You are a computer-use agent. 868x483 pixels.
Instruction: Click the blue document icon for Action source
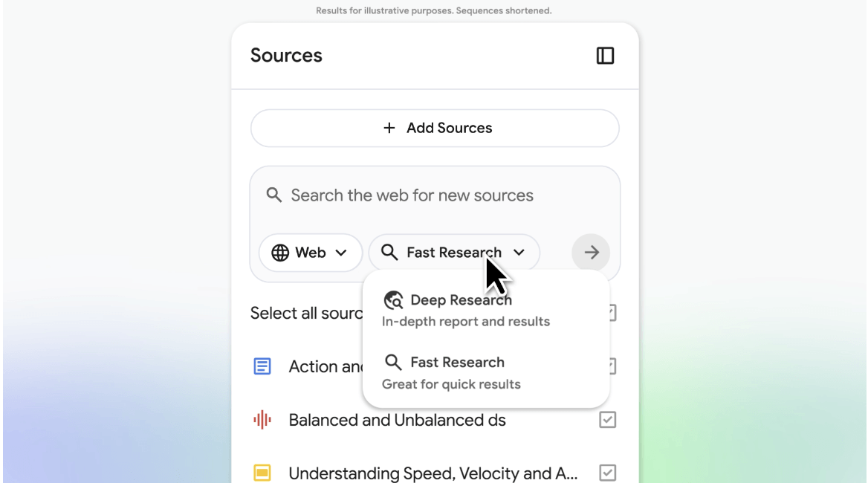pyautogui.click(x=262, y=366)
